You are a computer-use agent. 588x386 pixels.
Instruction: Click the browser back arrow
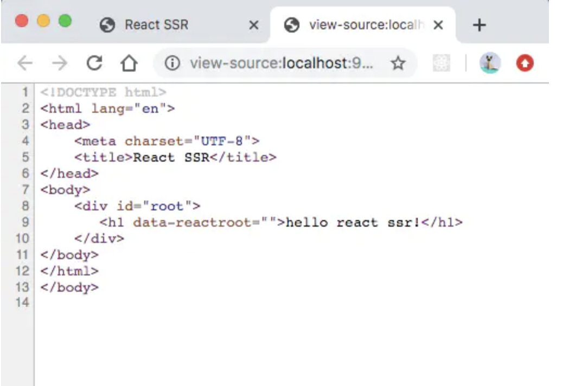click(25, 64)
